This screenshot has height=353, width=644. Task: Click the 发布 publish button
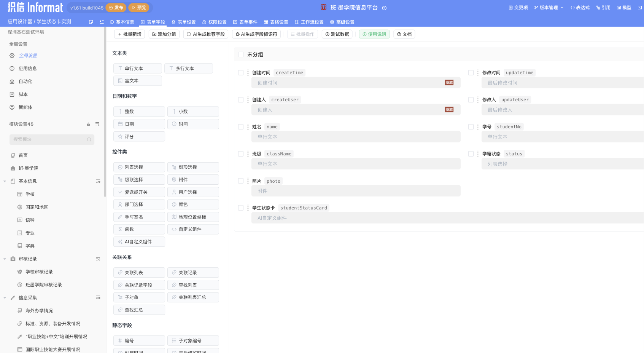pyautogui.click(x=116, y=8)
